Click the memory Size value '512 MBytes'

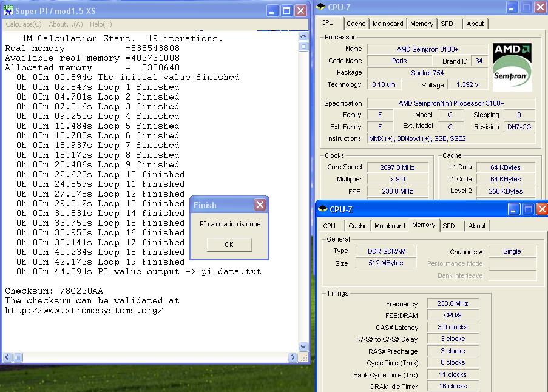coord(386,263)
